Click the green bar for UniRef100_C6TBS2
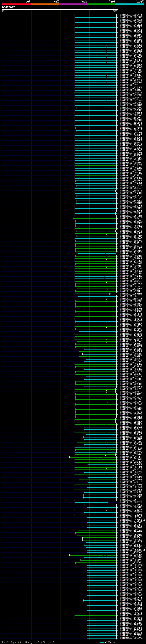Screen dimensions: 146x644 (x=97, y=603)
